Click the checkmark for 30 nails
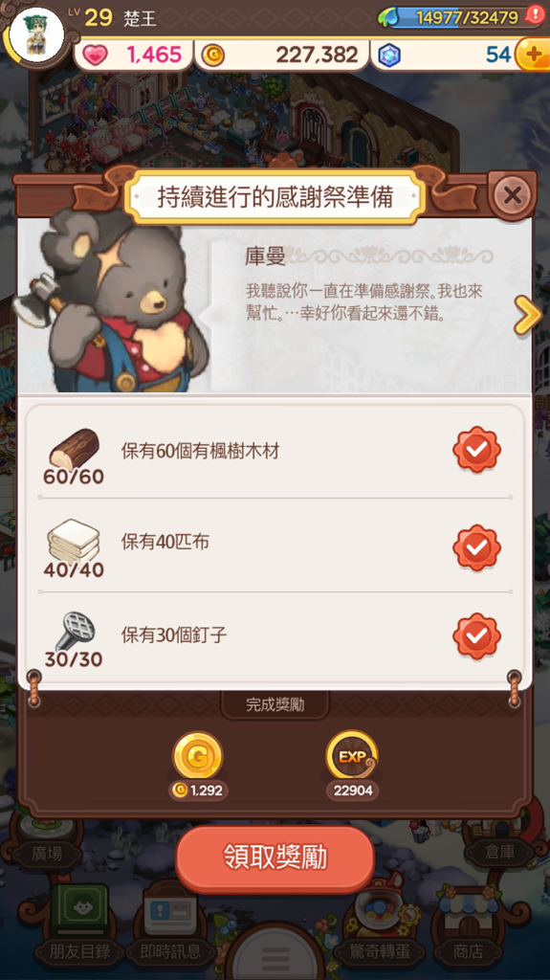Screen dimensions: 550x980 pos(477,636)
